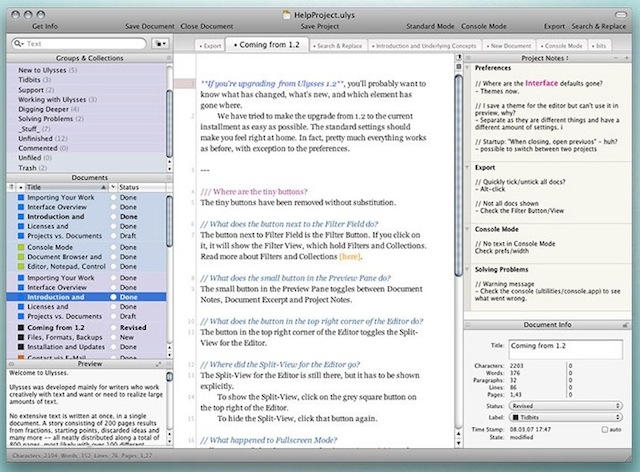The height and width of the screenshot is (472, 640).
Task: Switch to the New Document tab
Action: [x=509, y=46]
